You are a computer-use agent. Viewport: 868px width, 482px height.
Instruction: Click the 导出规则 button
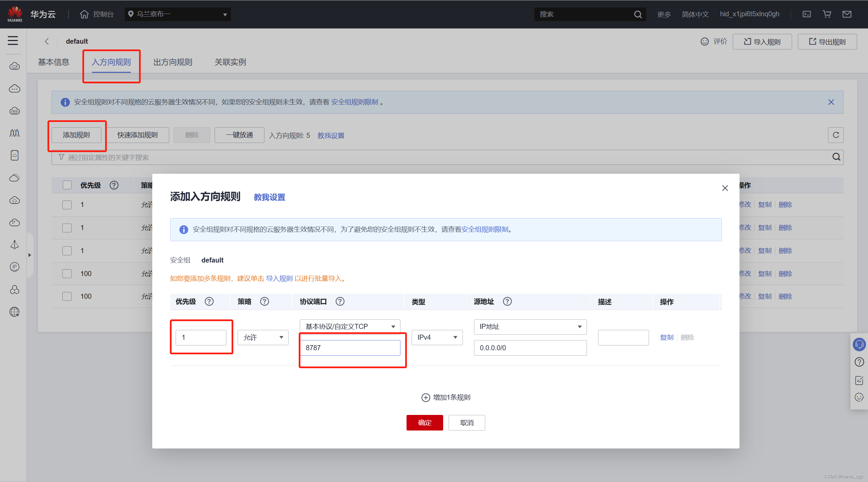tap(827, 42)
